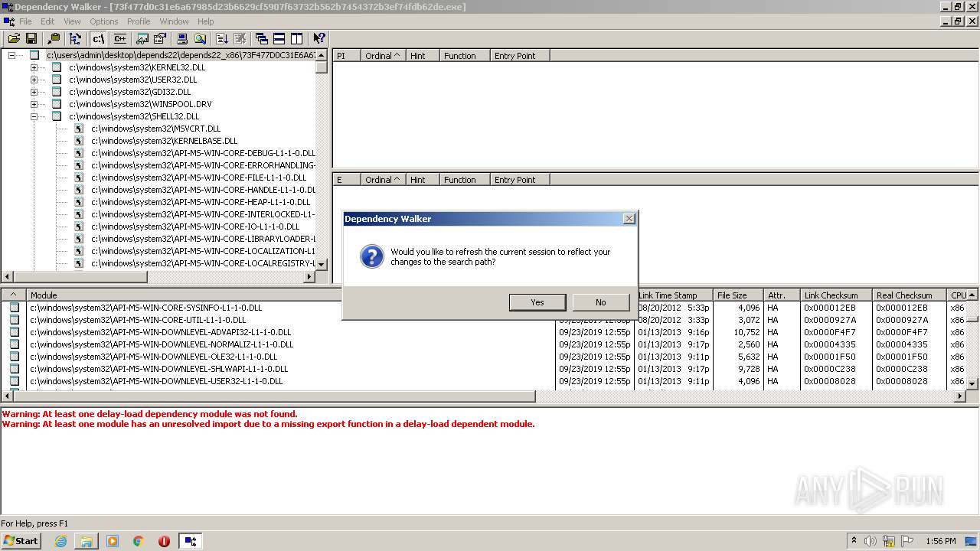
Task: Sort by Link Time Stamp column header
Action: 674,295
